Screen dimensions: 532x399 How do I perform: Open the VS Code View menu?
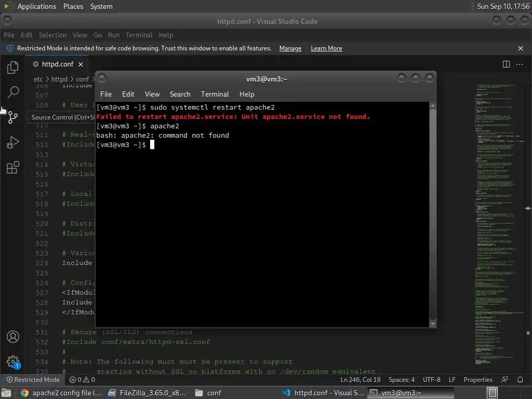pyautogui.click(x=79, y=35)
